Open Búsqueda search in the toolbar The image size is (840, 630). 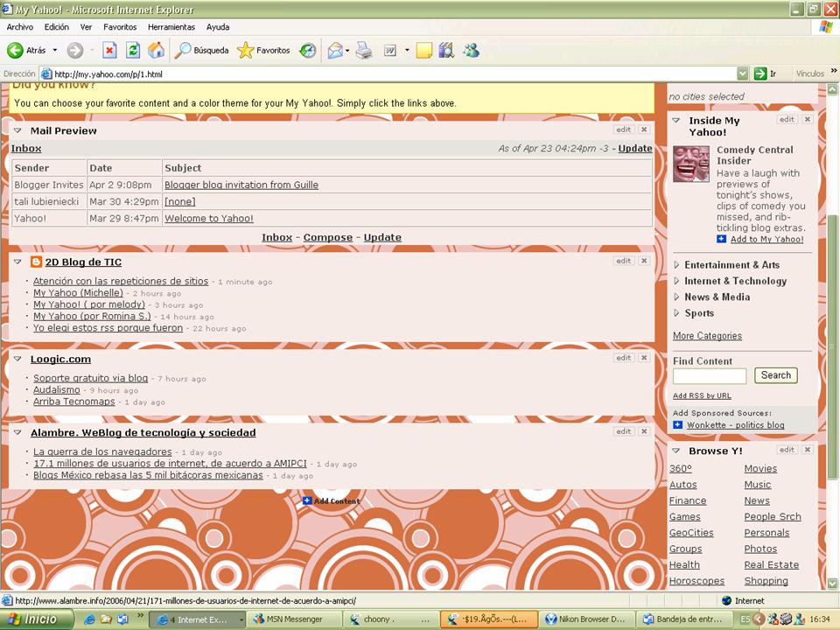tap(202, 51)
